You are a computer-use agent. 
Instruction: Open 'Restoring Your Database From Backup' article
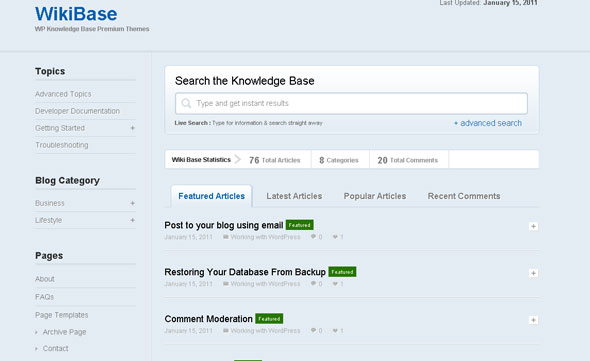pyautogui.click(x=245, y=272)
